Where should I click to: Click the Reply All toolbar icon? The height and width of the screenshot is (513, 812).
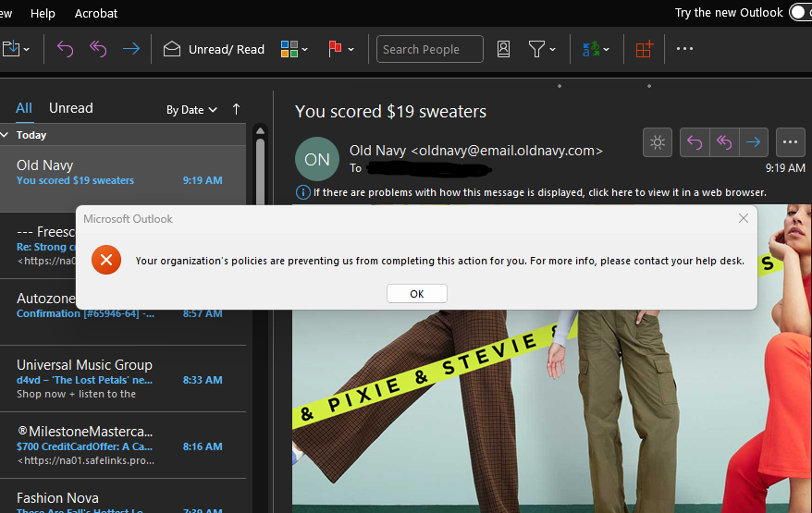[x=98, y=49]
